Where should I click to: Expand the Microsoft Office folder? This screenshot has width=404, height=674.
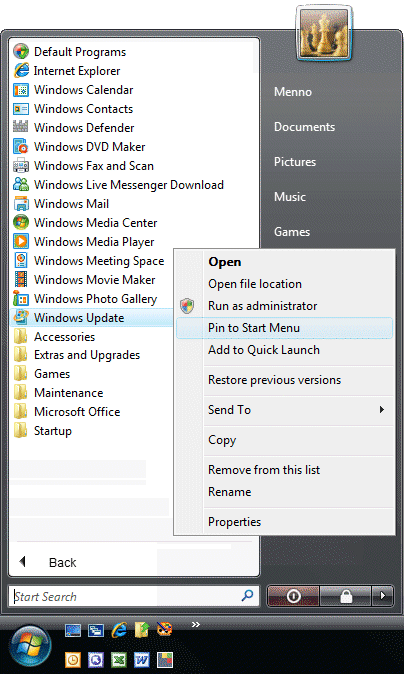[x=67, y=412]
